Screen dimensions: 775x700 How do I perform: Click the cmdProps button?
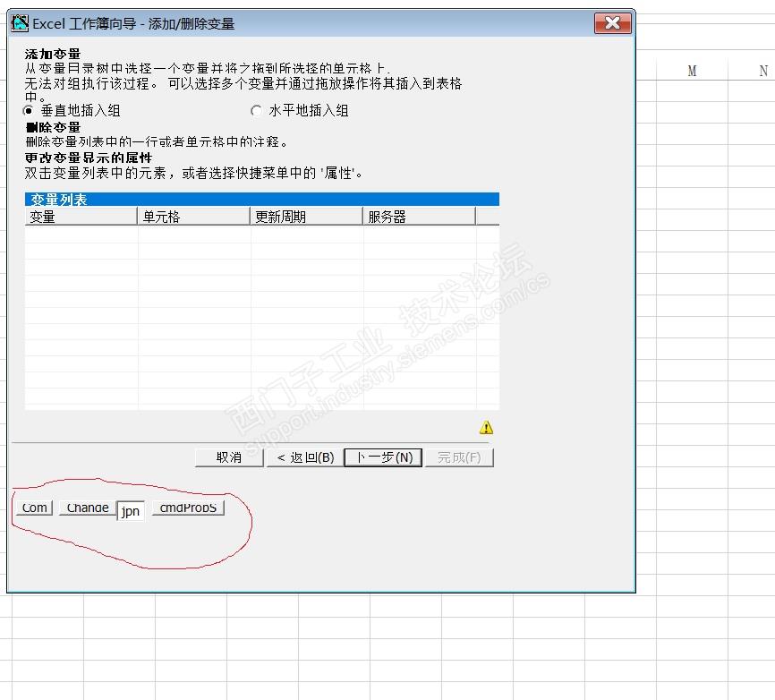[x=188, y=508]
